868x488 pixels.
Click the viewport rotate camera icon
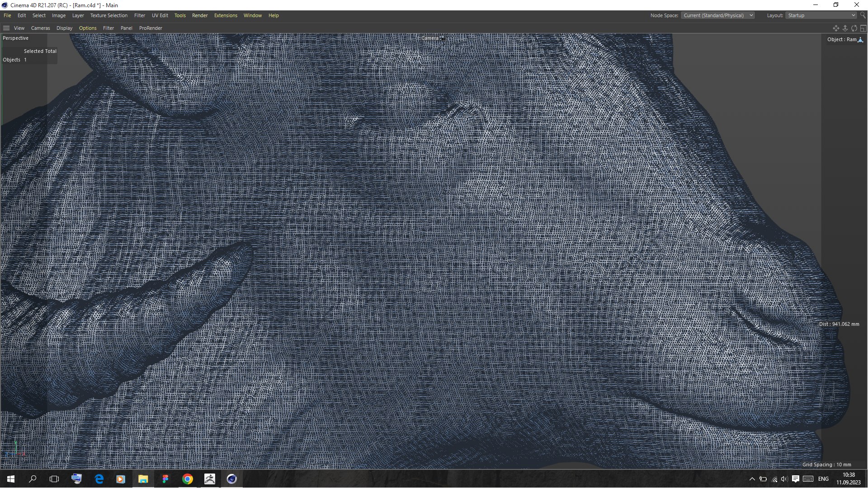click(x=854, y=28)
